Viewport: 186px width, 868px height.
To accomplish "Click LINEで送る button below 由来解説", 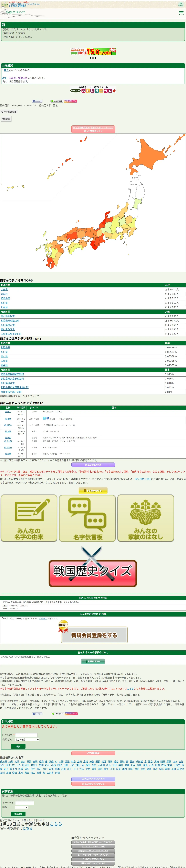I will [57, 101].
